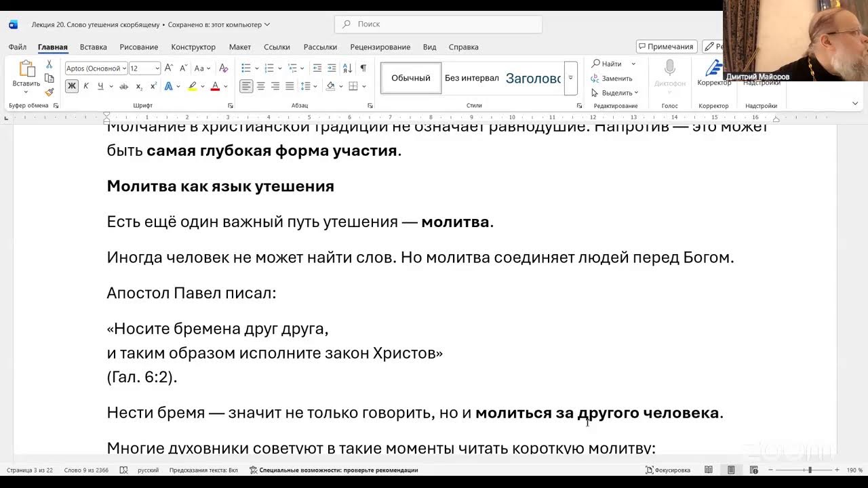Switch to the Вставка ribbon tab

[x=93, y=47]
